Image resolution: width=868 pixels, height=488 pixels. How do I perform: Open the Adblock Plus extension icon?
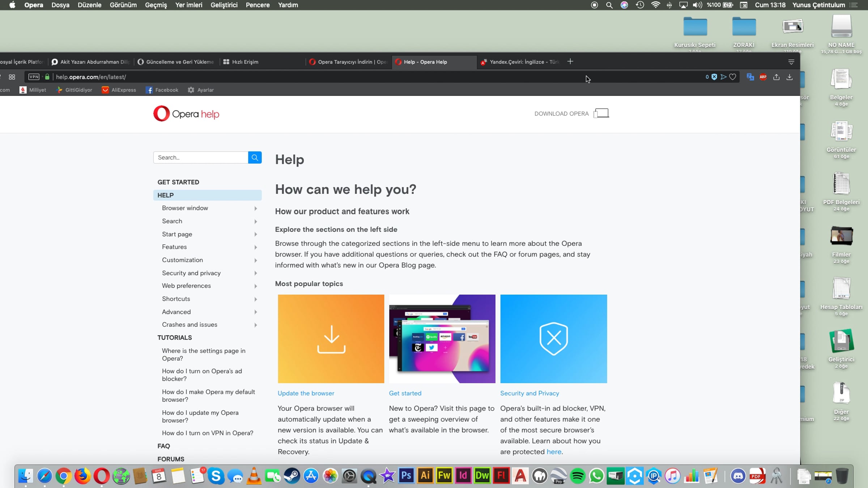pyautogui.click(x=763, y=77)
